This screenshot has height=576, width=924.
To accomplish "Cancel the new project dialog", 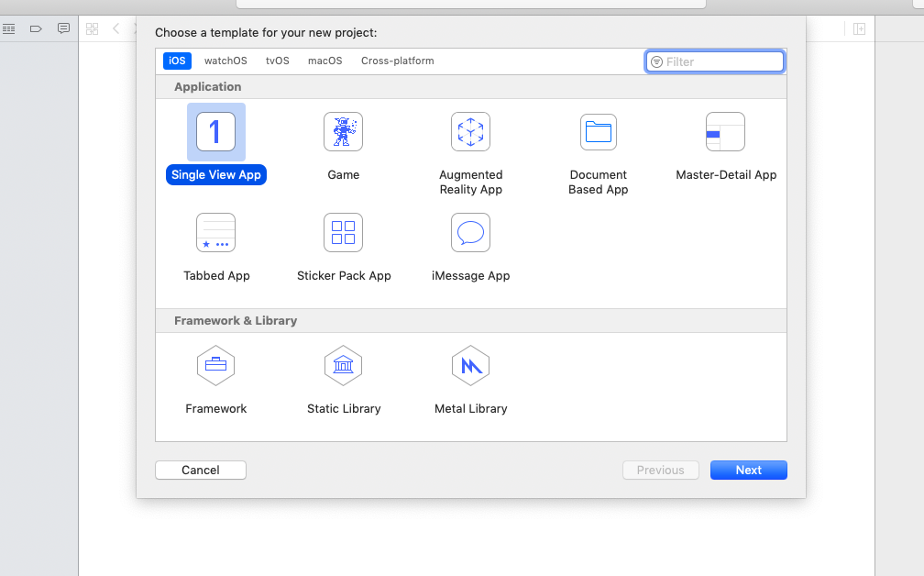I will [x=200, y=470].
